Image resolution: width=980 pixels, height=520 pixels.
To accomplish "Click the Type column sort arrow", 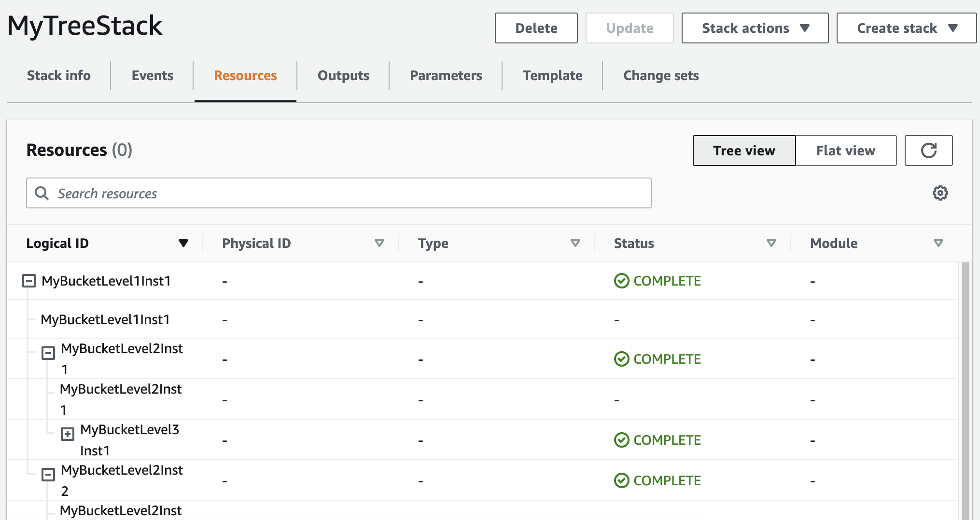I will (575, 243).
